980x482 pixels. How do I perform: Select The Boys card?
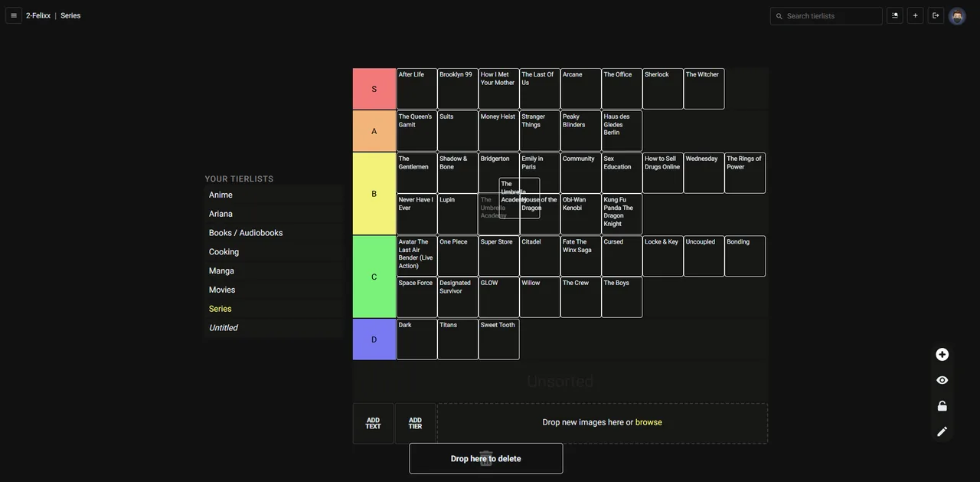click(x=622, y=297)
